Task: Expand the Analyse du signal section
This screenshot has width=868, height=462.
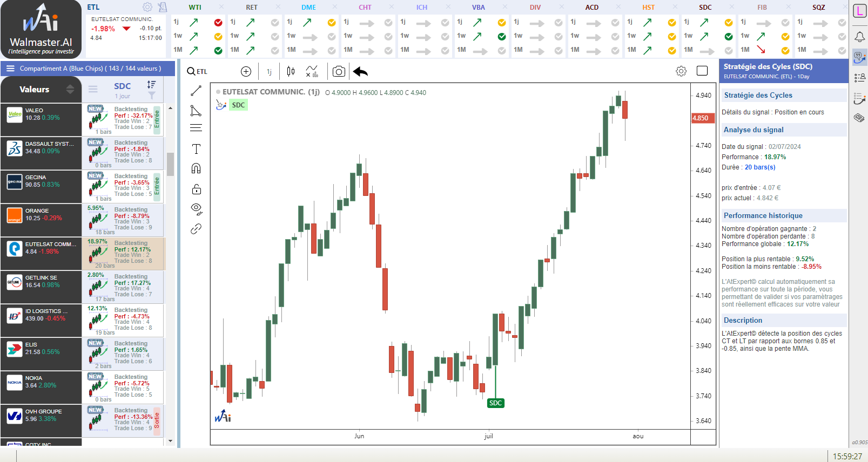Action: coord(784,130)
